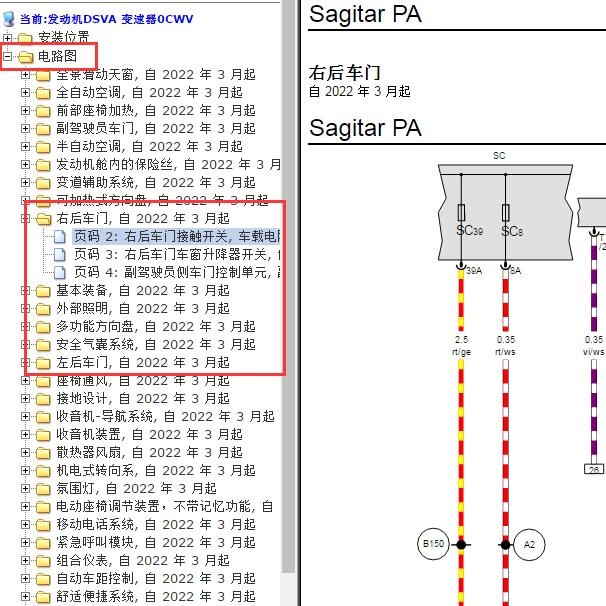Open 页码 4: 副驾驶员侧车门控制单元 page
The width and height of the screenshot is (606, 606).
click(177, 272)
